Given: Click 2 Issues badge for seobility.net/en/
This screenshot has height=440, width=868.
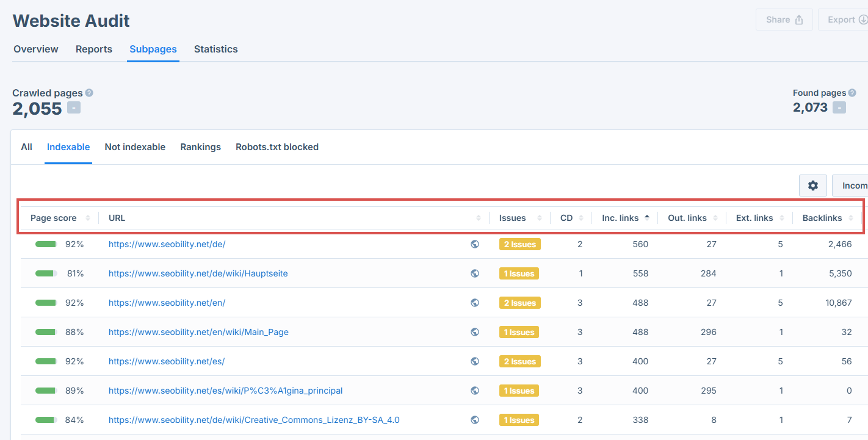Looking at the screenshot, I should [520, 303].
